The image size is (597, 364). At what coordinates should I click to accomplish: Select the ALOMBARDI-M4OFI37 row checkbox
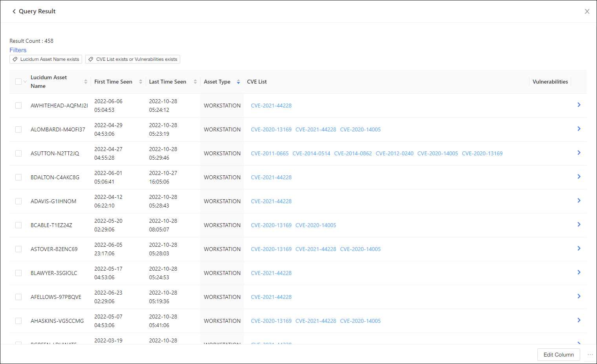[x=18, y=129]
